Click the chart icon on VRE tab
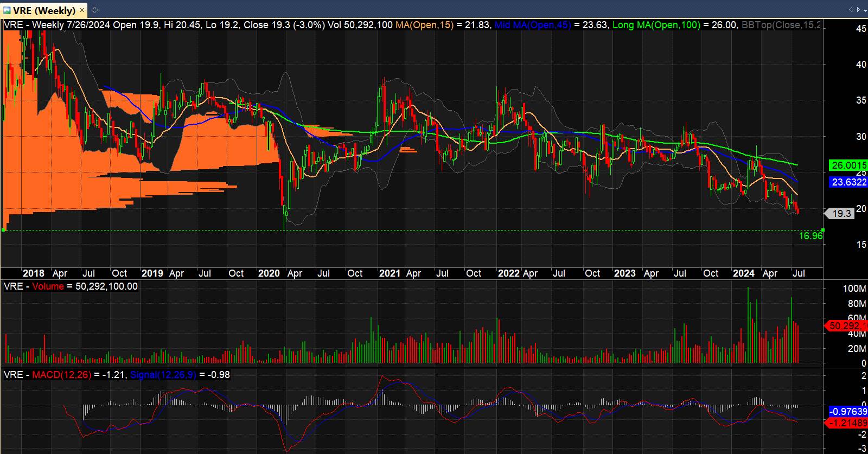 click(7, 10)
